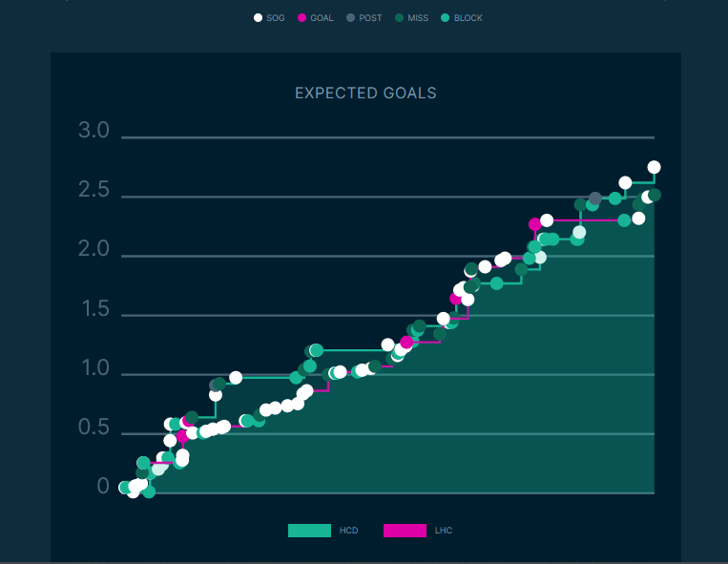The width and height of the screenshot is (728, 564).
Task: Toggle the SOG series via its label
Action: pyautogui.click(x=275, y=18)
